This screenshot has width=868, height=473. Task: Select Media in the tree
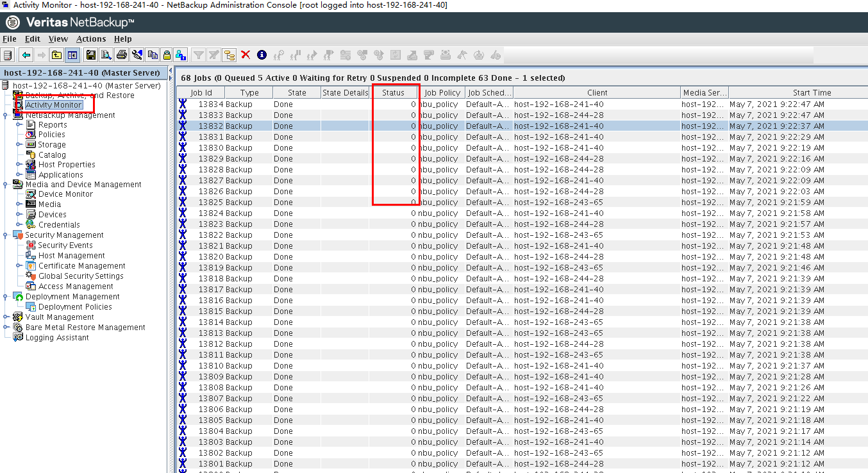(x=50, y=204)
